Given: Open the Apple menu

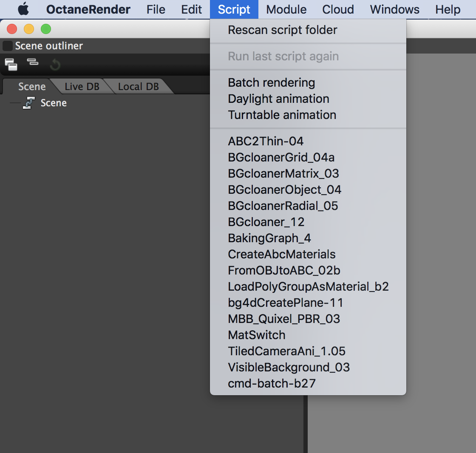Looking at the screenshot, I should (x=23, y=9).
